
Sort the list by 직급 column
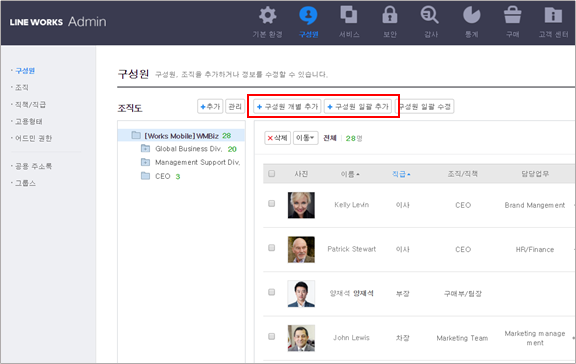point(401,174)
